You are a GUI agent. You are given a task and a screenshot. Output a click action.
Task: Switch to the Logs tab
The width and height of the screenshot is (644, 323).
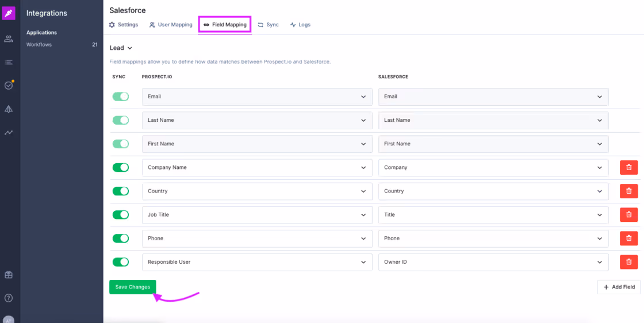tap(300, 25)
